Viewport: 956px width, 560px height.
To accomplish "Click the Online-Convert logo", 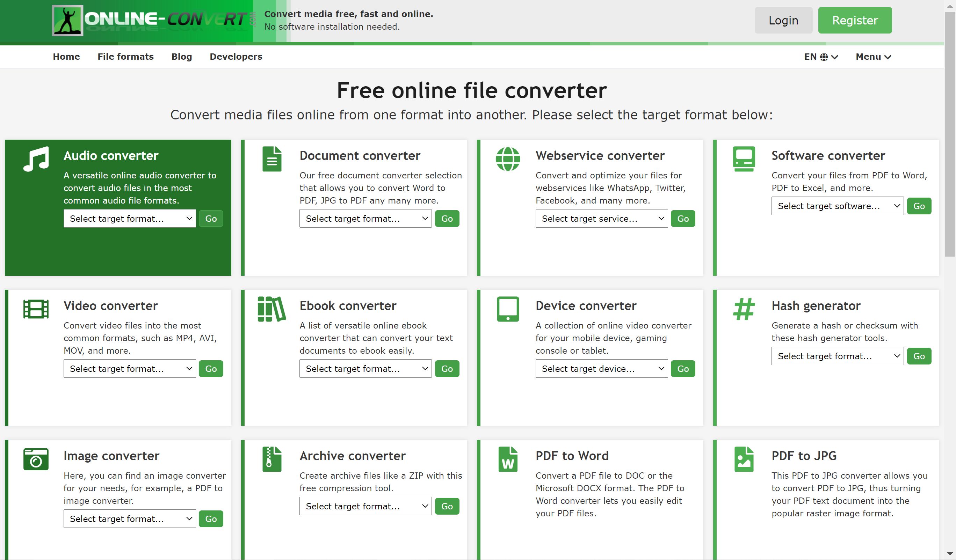I will click(x=152, y=20).
